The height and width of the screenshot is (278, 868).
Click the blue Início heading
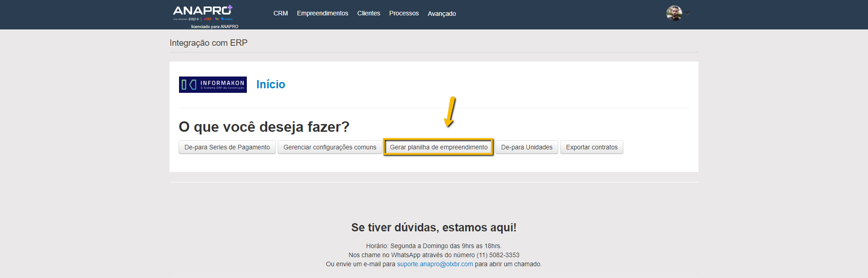point(270,84)
